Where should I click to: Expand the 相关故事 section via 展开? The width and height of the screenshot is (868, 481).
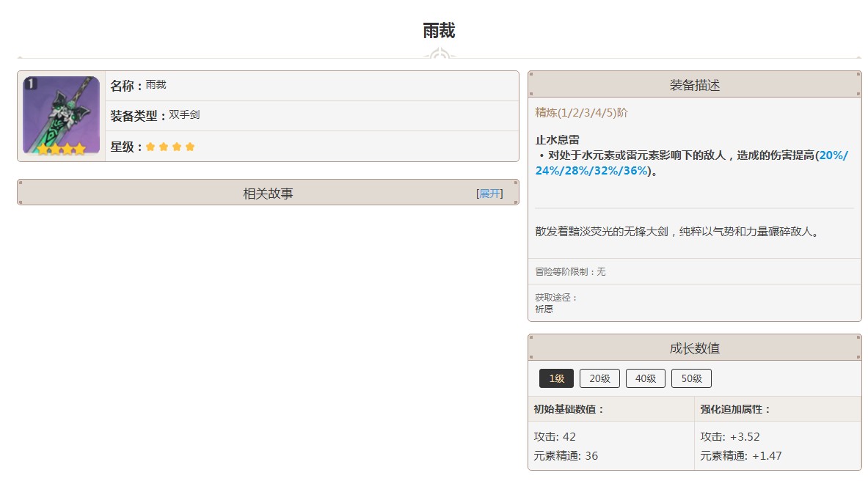pyautogui.click(x=489, y=192)
